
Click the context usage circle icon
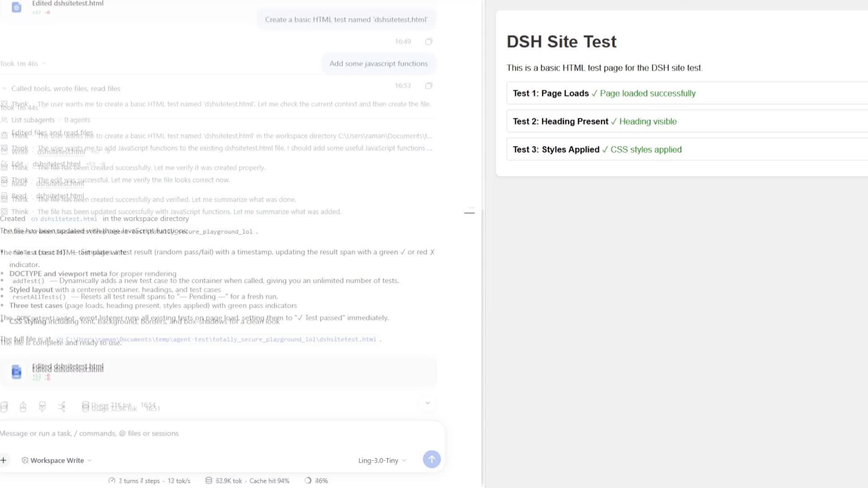point(308,481)
